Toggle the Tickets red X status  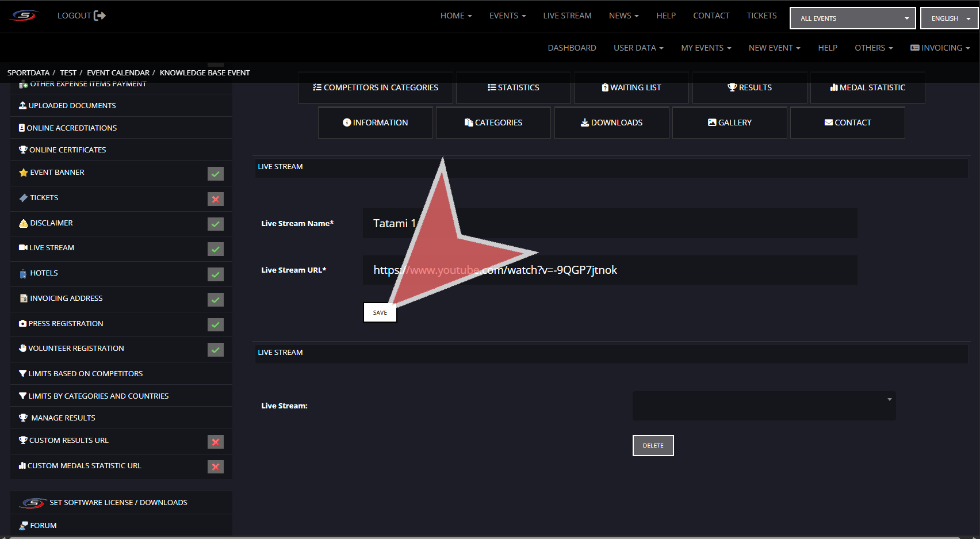(216, 199)
